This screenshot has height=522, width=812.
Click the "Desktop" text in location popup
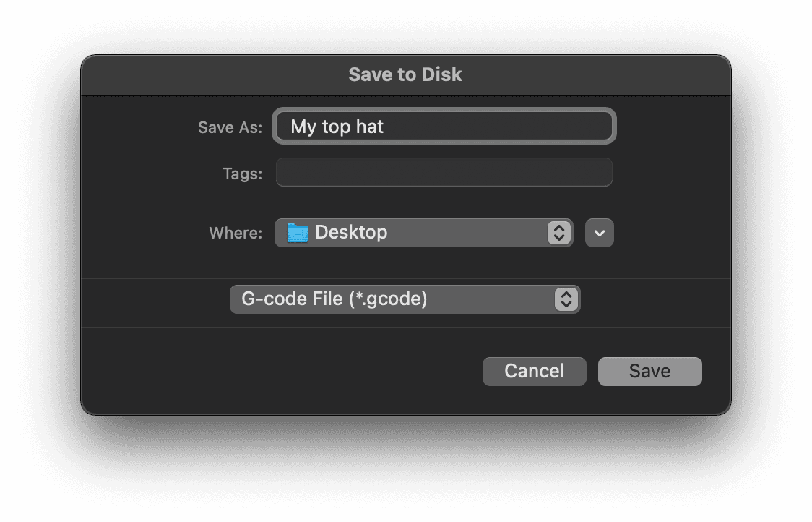tap(351, 232)
